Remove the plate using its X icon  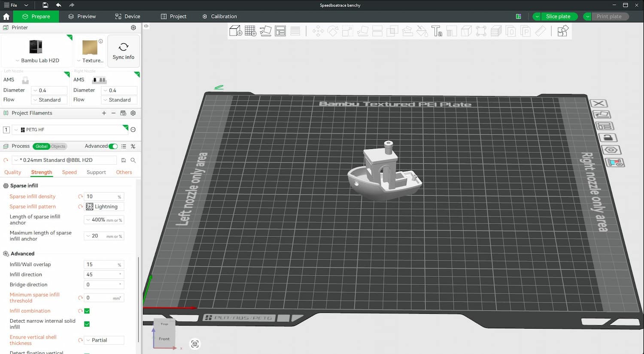coord(598,103)
